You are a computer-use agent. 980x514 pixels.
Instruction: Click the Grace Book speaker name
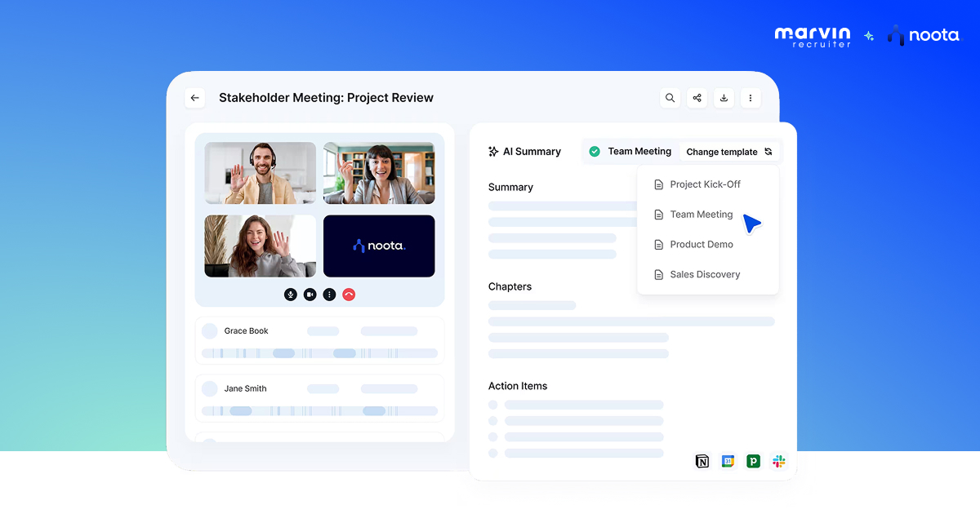coord(247,331)
